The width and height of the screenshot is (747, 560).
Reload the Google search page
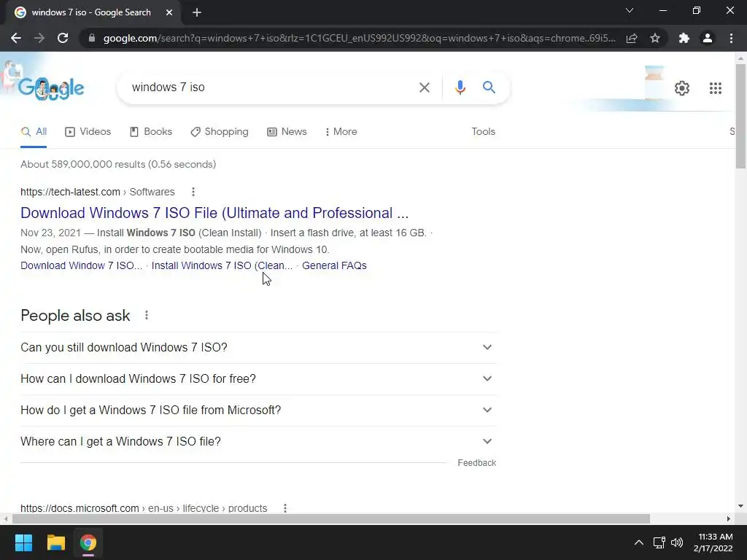pyautogui.click(x=63, y=38)
